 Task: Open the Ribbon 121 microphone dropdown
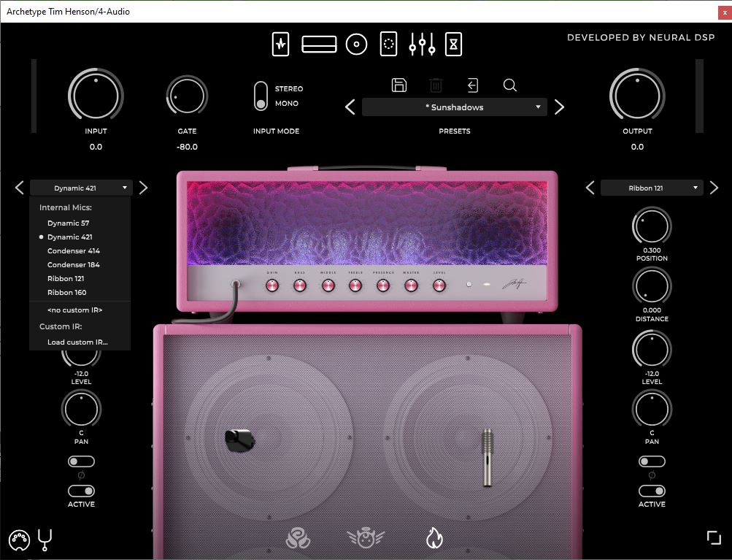[652, 188]
